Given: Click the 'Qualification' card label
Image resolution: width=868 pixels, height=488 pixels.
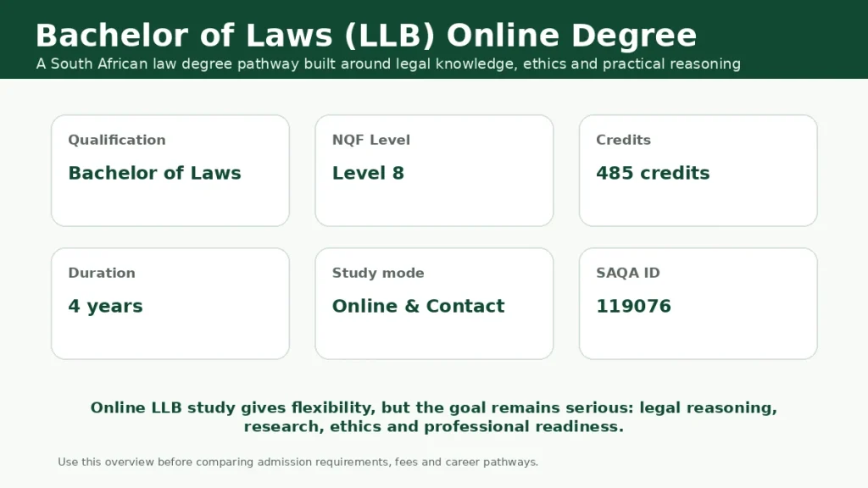Looking at the screenshot, I should coord(117,140).
